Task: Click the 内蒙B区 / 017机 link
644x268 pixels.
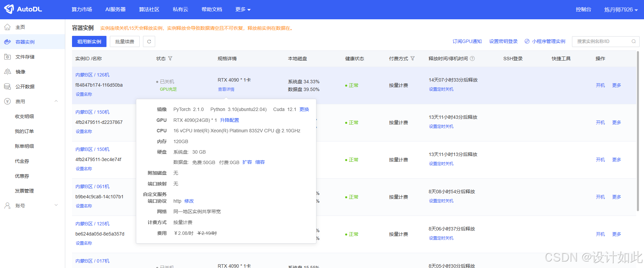Action: click(92, 261)
